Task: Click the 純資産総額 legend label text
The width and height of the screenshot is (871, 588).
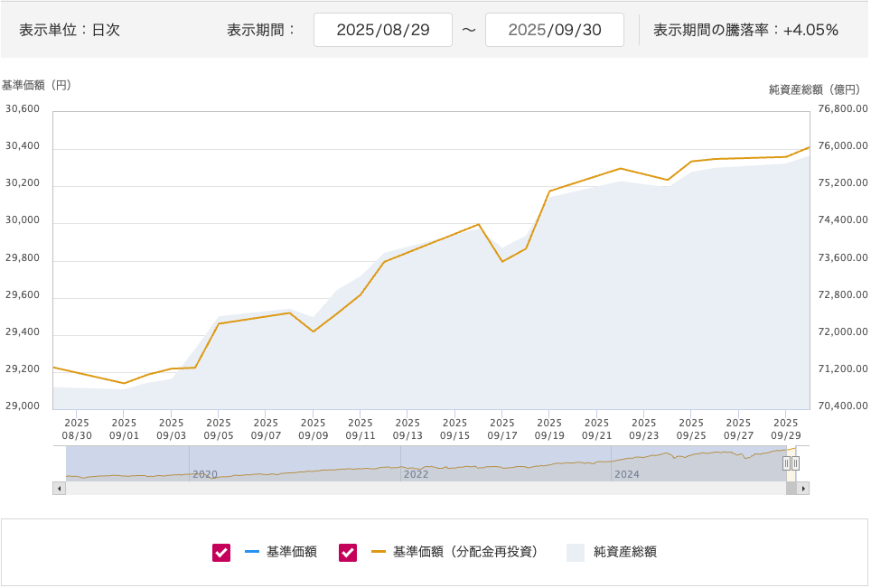Action: 624,552
